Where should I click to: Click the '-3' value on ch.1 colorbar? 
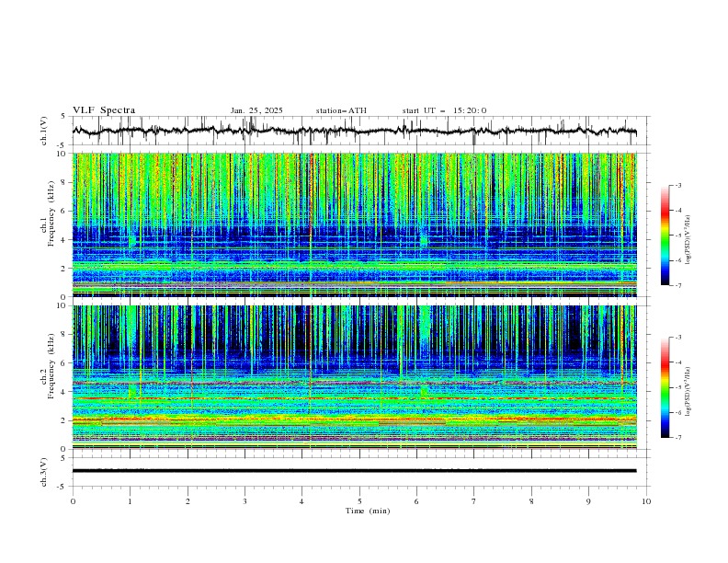677,185
